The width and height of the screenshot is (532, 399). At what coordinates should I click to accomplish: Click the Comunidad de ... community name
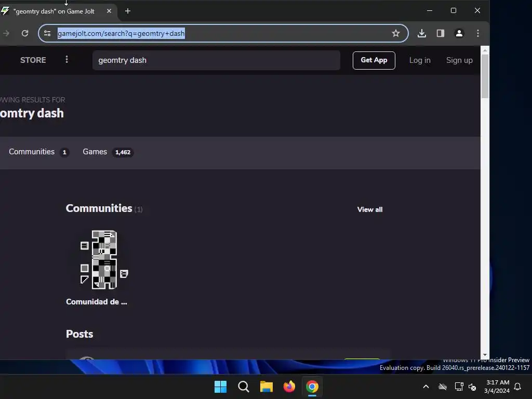96,302
